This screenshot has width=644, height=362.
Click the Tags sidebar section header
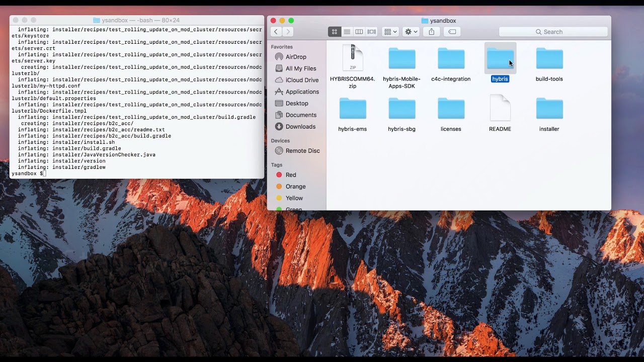coord(277,165)
